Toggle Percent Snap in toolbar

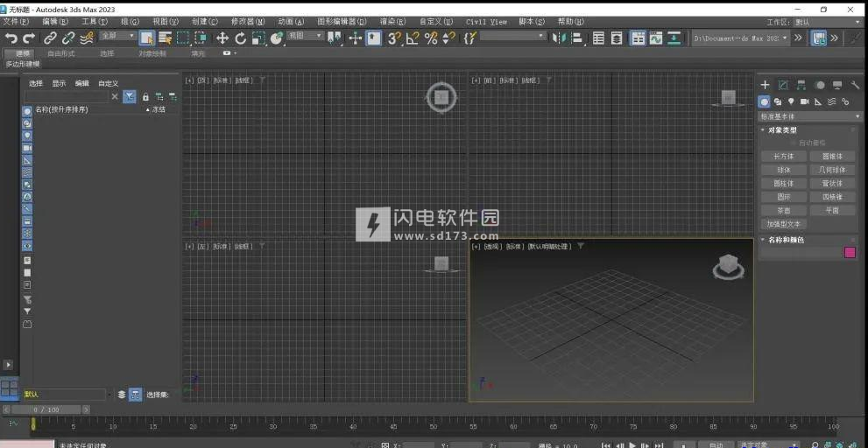[431, 38]
